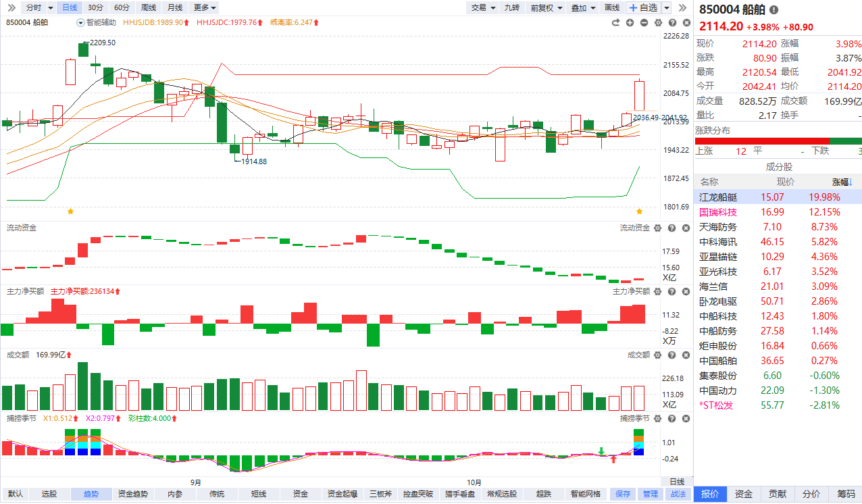This screenshot has height=504, width=862.
Task: Click the zoom-out minus icon on main chart
Action: (x=644, y=22)
